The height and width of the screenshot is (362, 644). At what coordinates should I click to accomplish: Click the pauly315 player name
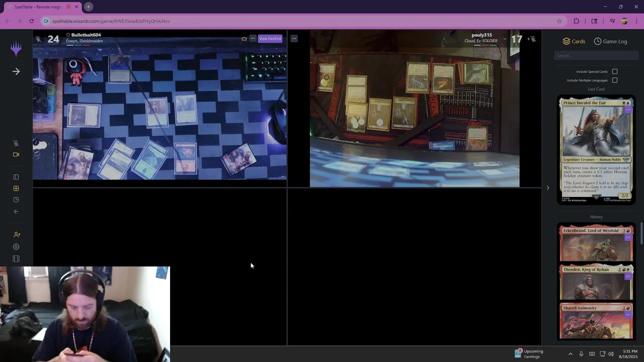click(x=481, y=35)
